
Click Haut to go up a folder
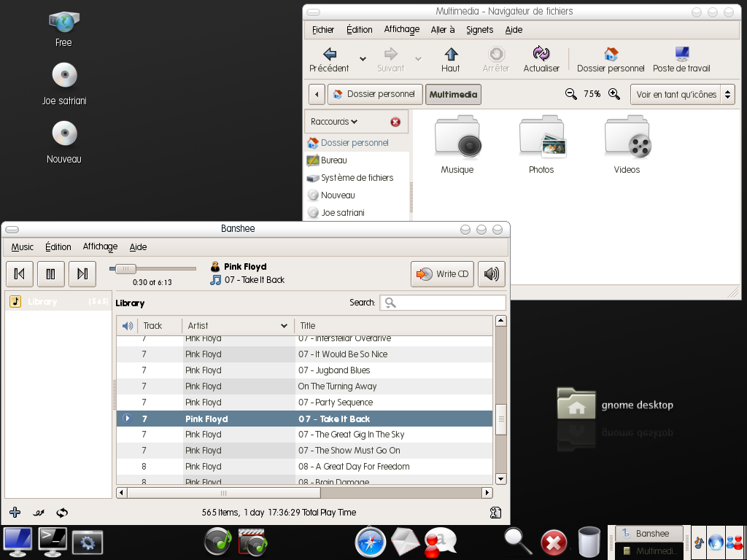[450, 60]
